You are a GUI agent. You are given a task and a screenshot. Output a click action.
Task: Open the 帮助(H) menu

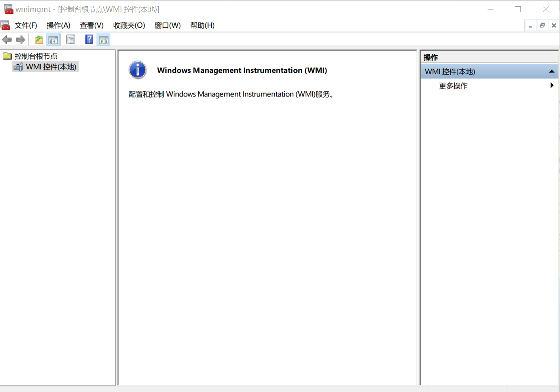202,25
